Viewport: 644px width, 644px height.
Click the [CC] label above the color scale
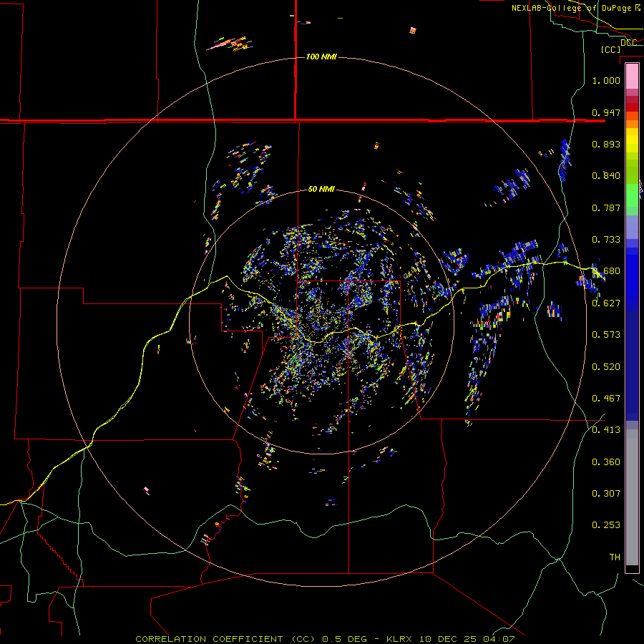[611, 49]
